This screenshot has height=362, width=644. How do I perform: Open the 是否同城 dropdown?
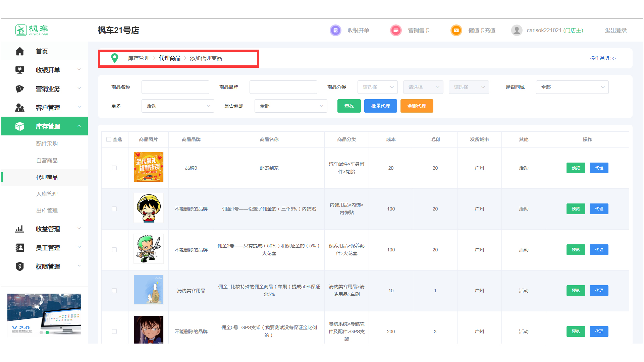pyautogui.click(x=572, y=87)
